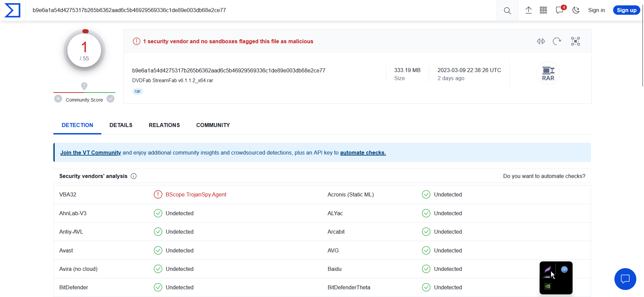Click the Avast undetected checkmark icon
Viewport: 644px width, 297px height.
pyautogui.click(x=158, y=250)
